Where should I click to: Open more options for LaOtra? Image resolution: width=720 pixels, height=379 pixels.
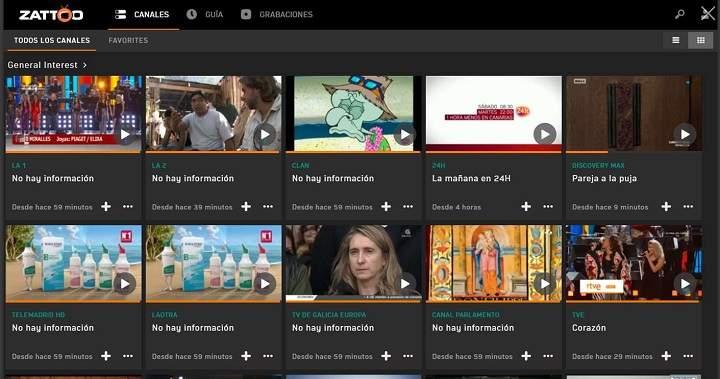tap(268, 356)
